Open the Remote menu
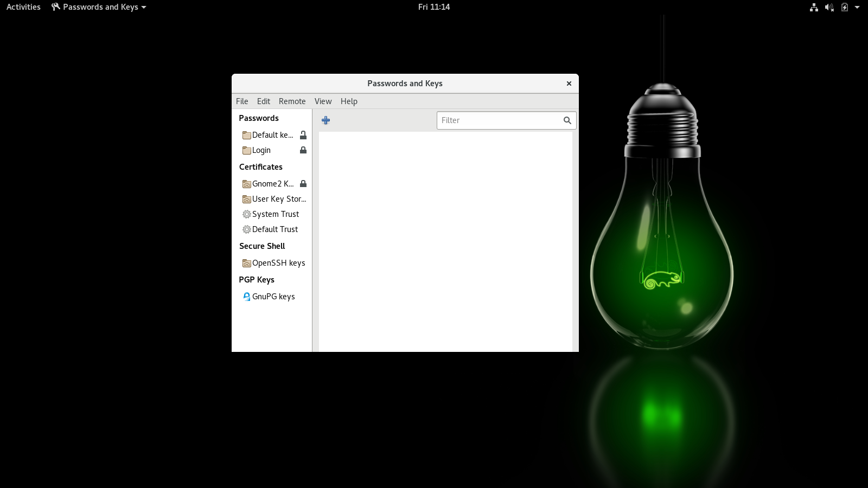This screenshot has height=488, width=868. pyautogui.click(x=292, y=101)
